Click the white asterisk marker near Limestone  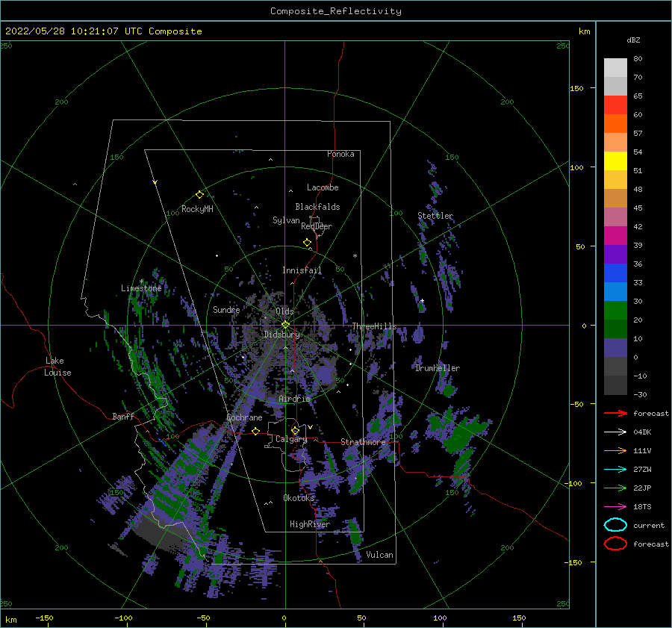click(141, 282)
